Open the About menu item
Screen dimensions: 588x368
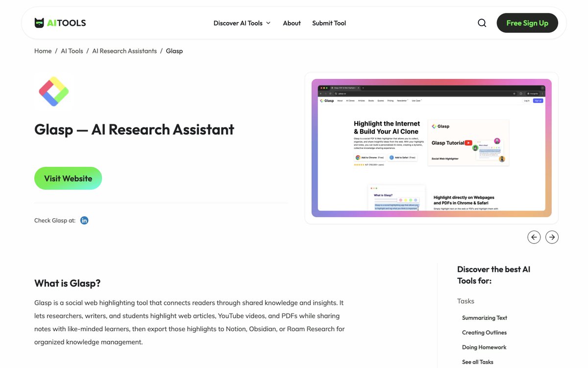click(292, 23)
